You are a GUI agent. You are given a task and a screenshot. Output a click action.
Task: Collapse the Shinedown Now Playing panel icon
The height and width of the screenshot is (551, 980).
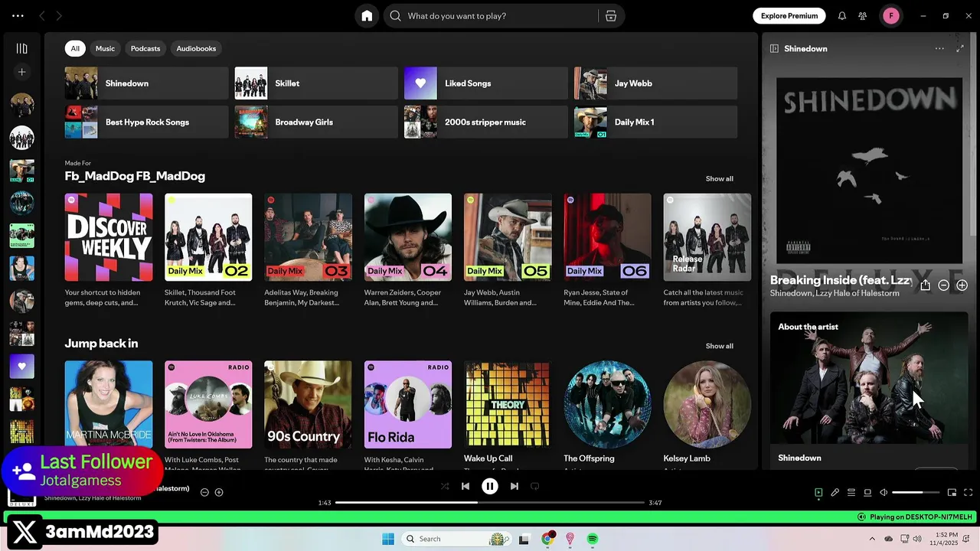(774, 48)
